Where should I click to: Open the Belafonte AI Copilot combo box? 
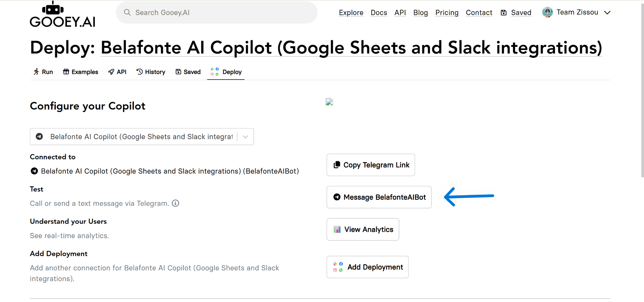tap(141, 137)
